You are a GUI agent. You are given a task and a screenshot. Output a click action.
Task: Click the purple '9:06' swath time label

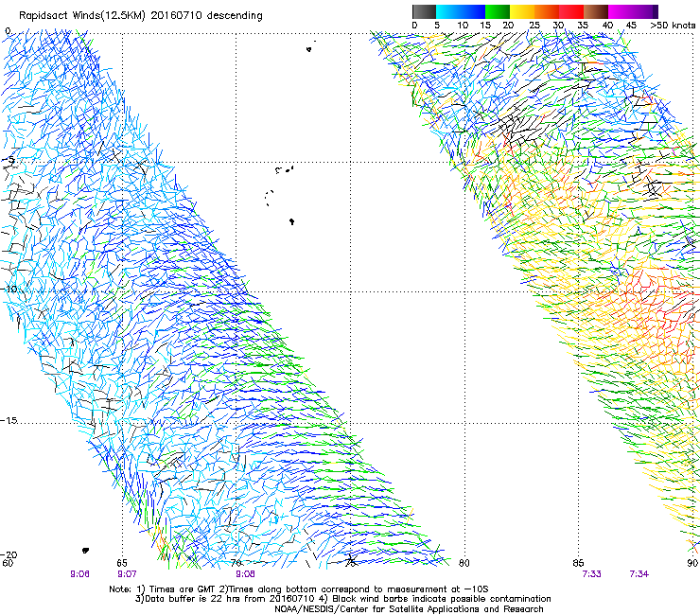(x=79, y=574)
